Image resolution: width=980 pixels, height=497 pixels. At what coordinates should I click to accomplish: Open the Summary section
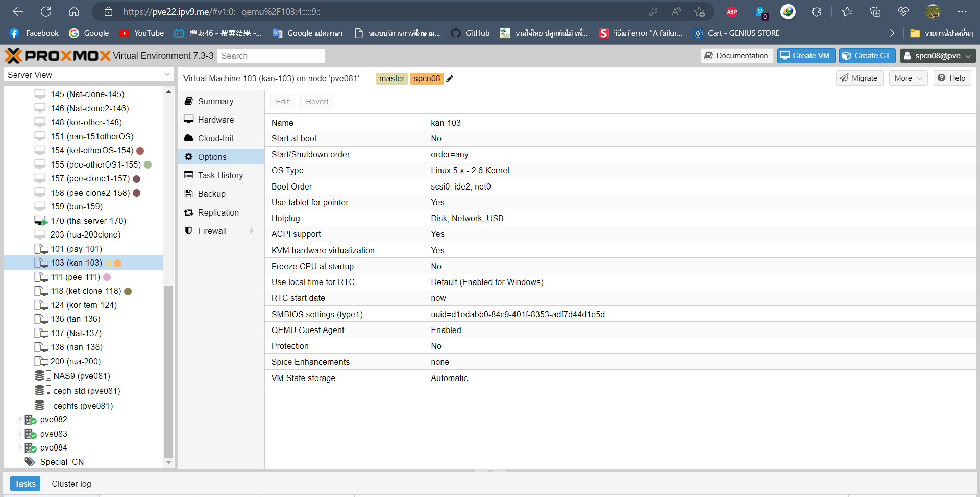tap(221, 101)
